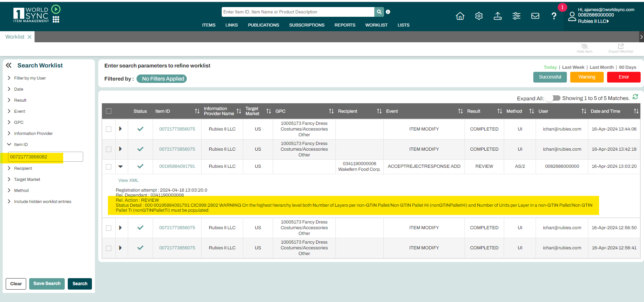Click the refresh icon near Showing 1 to 5
The image size is (644, 302).
coord(635,97)
